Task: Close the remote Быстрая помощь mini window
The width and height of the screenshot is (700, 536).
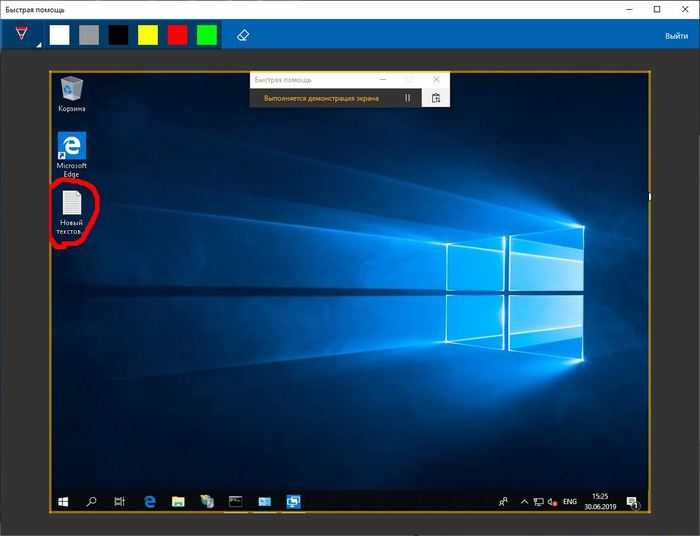Action: pyautogui.click(x=436, y=79)
